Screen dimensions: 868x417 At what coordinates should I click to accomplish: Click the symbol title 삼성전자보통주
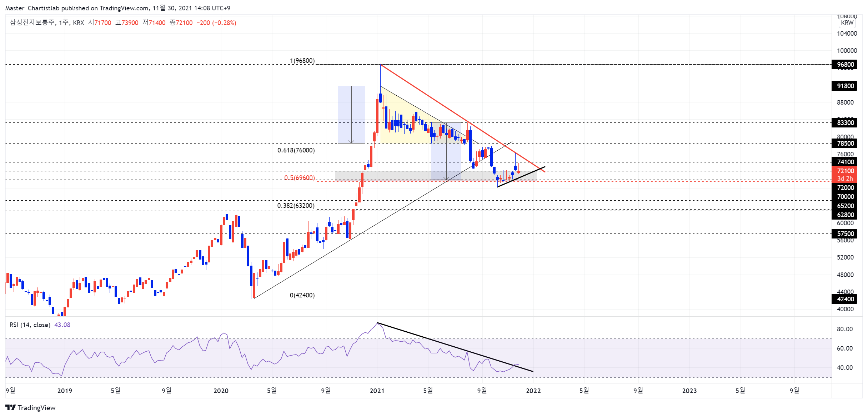(x=32, y=22)
